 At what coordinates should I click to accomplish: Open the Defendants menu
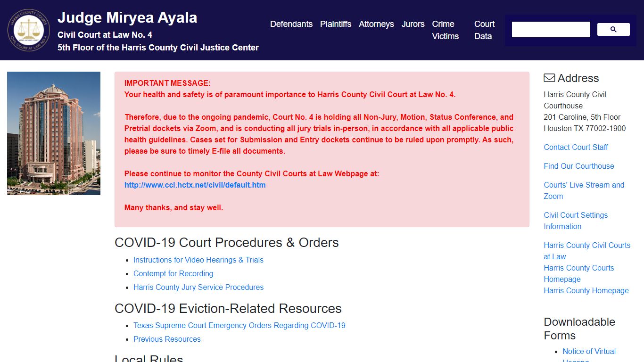tap(291, 24)
